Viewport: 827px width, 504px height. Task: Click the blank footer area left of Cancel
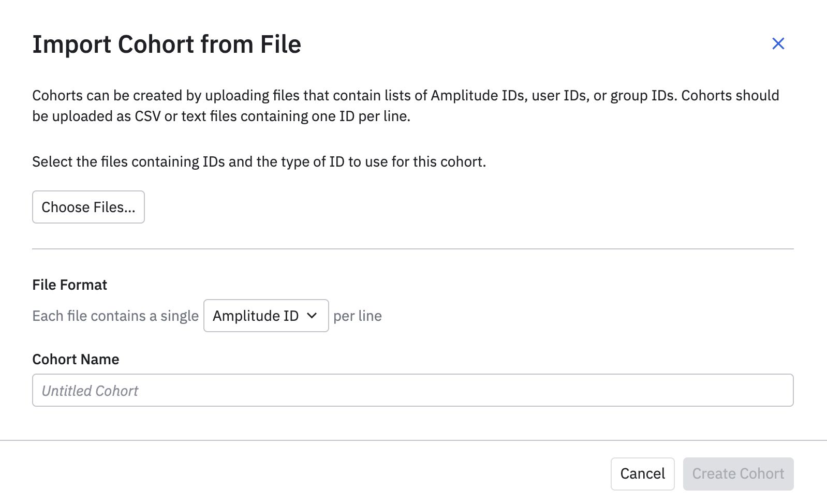[x=311, y=473]
